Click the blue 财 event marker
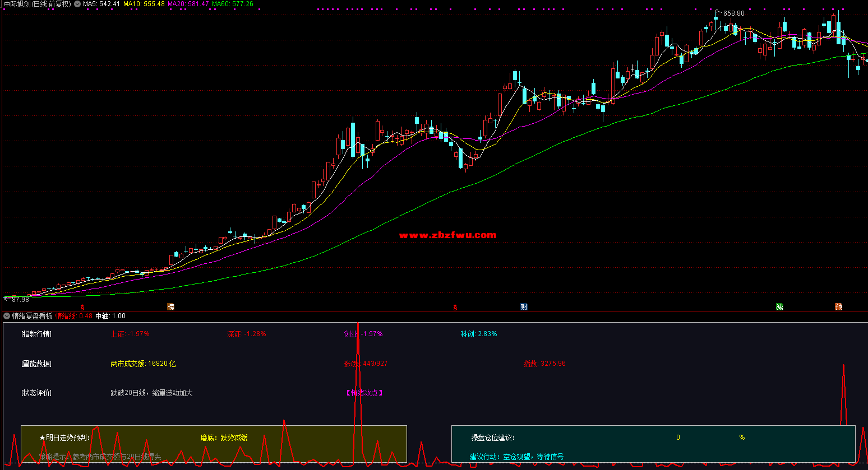This screenshot has width=868, height=470. (524, 307)
